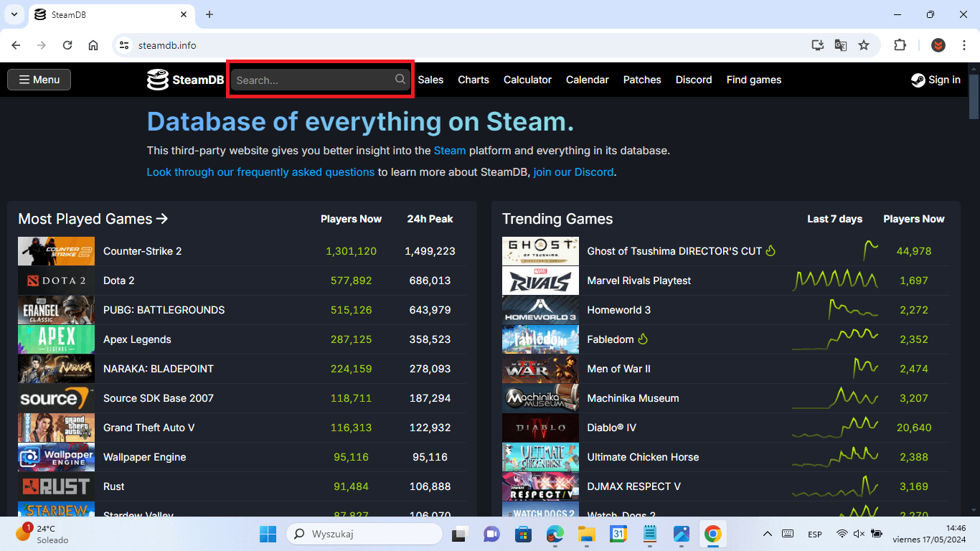Open DJMAX RESPECT V name

click(633, 486)
